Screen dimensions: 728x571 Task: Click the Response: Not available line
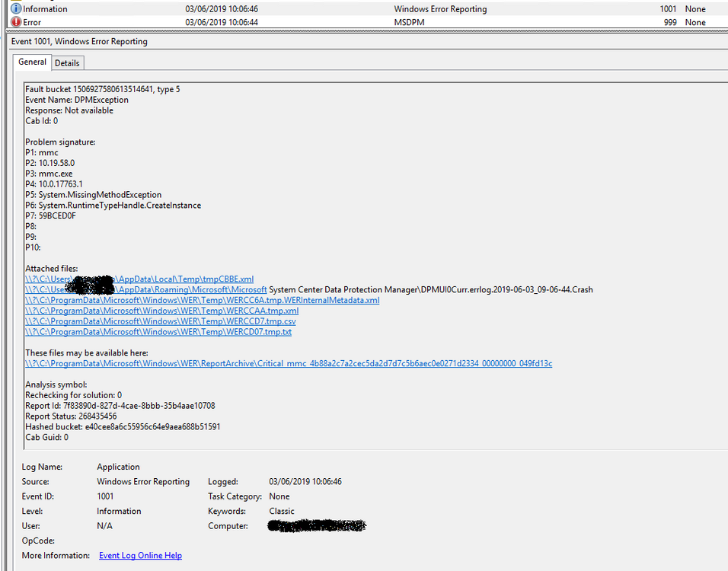pyautogui.click(x=69, y=110)
